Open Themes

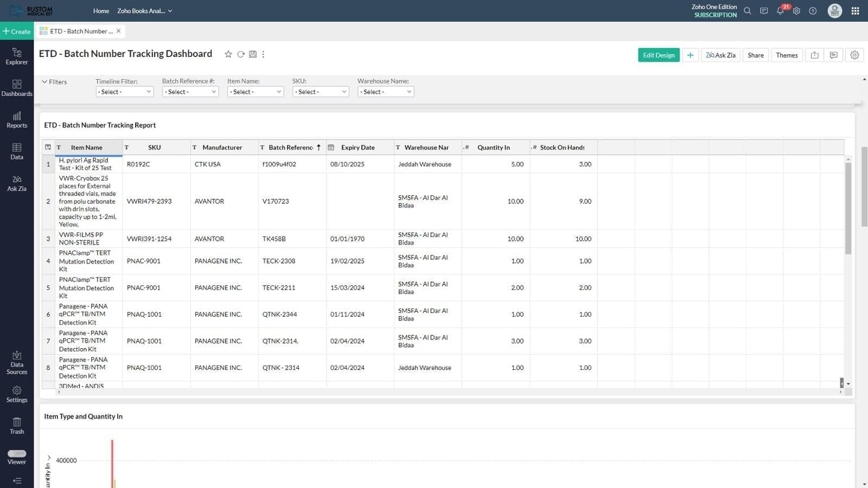(787, 55)
